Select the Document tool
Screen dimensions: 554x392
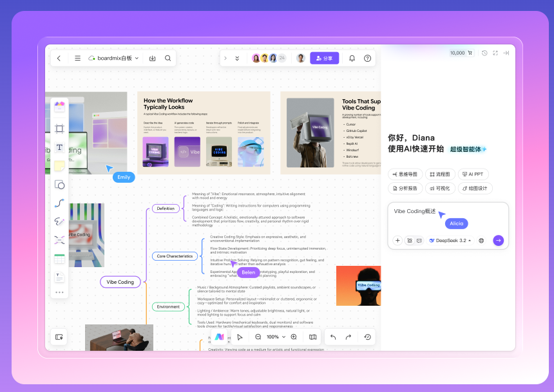click(x=59, y=277)
